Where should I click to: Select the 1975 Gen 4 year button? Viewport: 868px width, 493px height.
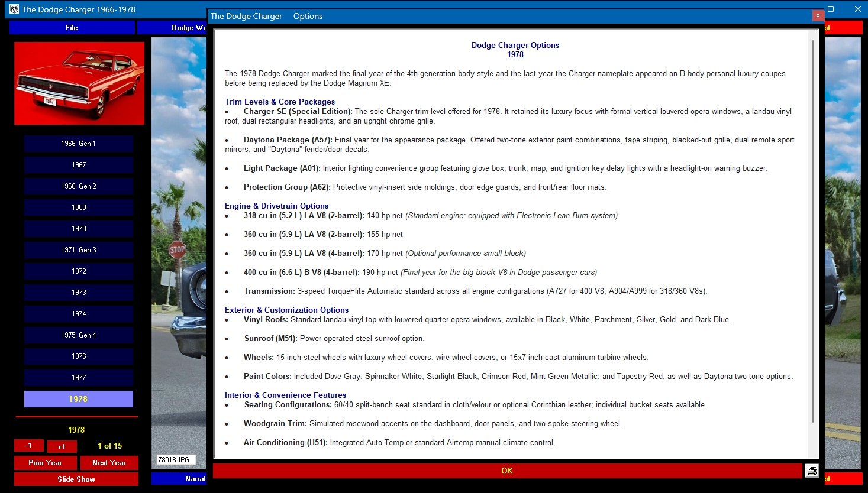(x=79, y=335)
